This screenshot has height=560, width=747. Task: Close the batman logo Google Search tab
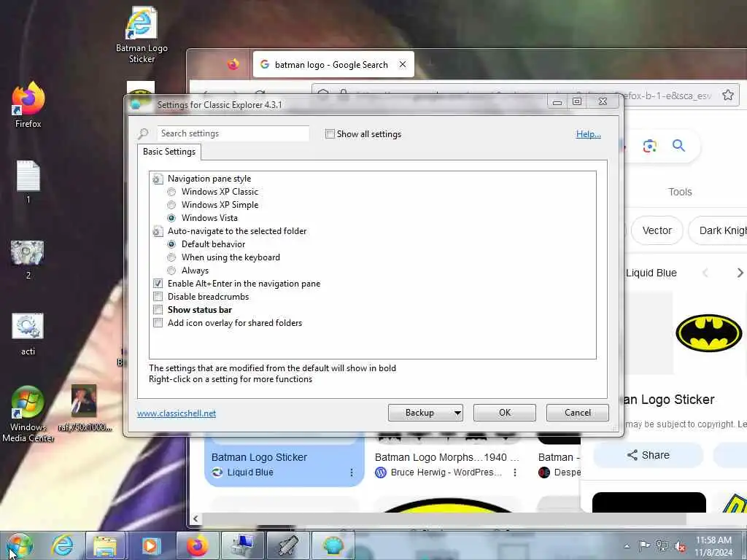403,64
